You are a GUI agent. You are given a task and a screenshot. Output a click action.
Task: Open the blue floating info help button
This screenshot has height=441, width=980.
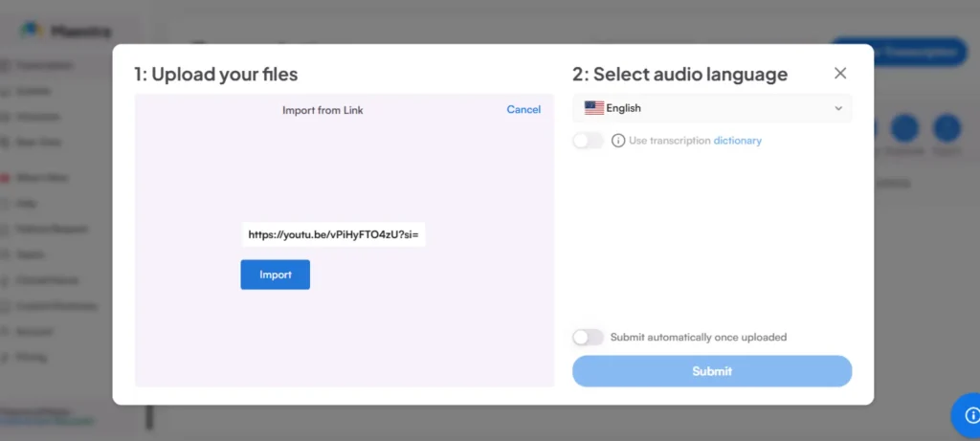(x=969, y=415)
